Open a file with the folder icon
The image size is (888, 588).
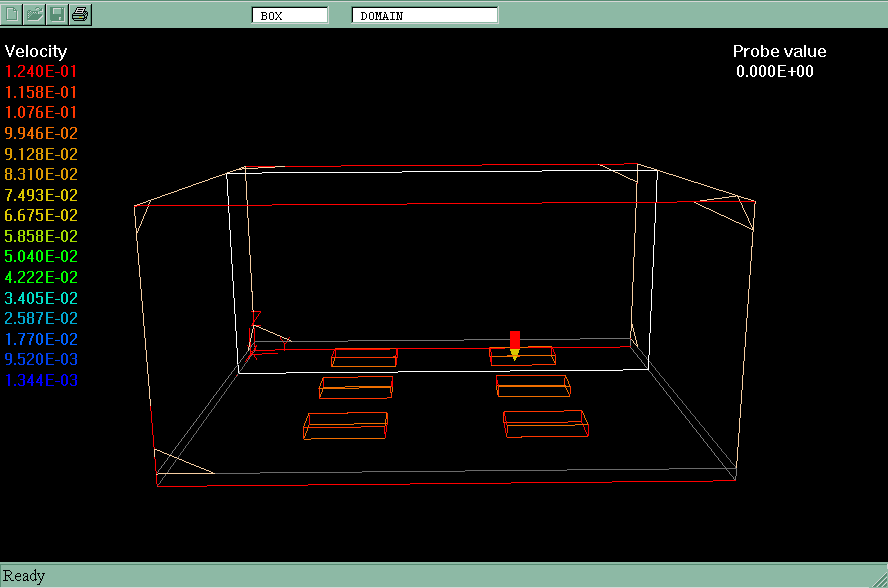35,14
